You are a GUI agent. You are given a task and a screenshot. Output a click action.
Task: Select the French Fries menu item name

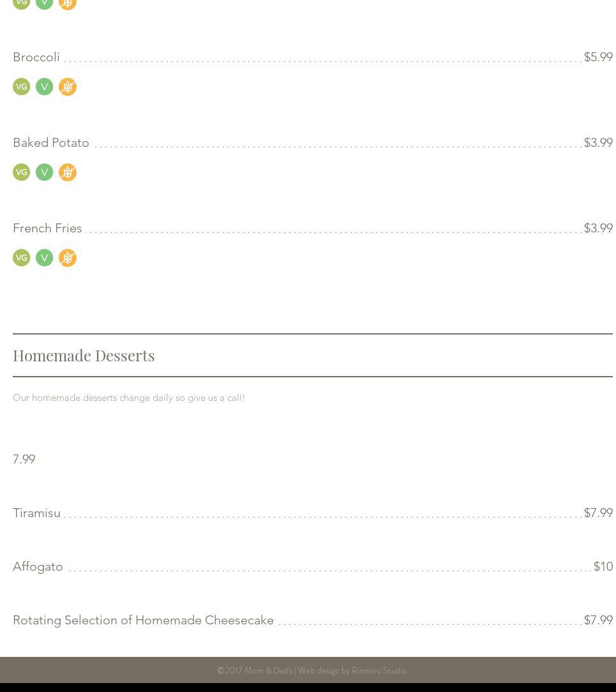coord(47,228)
